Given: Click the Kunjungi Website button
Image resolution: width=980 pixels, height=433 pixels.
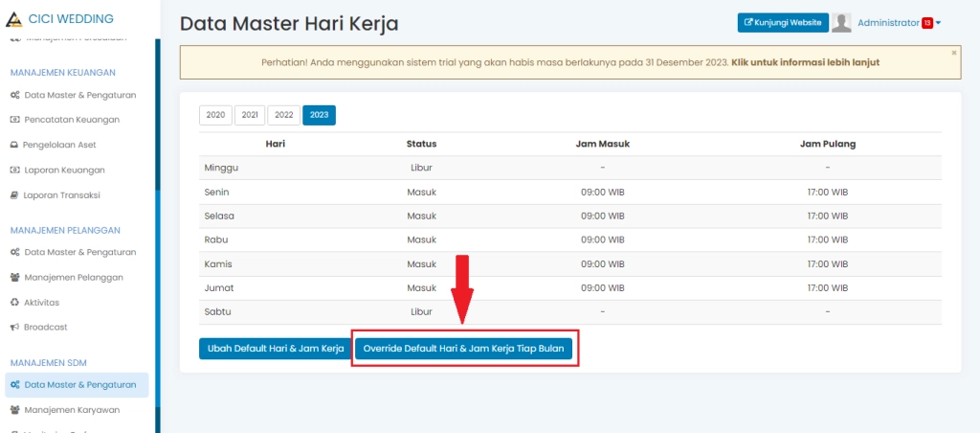Looking at the screenshot, I should point(783,23).
